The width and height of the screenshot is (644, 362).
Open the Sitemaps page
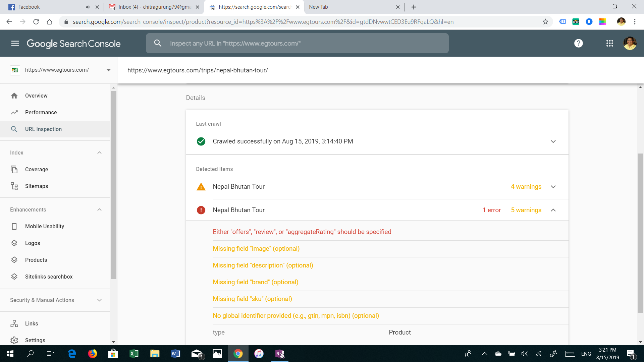pyautogui.click(x=37, y=186)
